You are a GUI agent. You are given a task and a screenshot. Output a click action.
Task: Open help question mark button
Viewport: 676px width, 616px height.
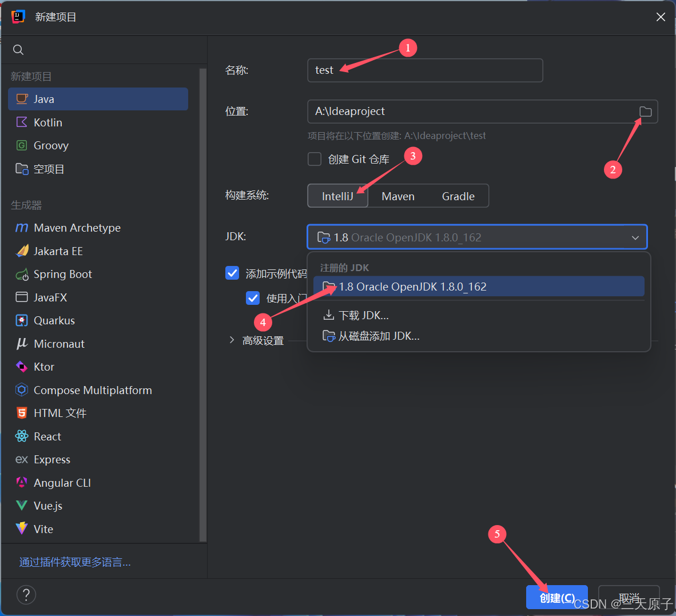click(x=26, y=595)
